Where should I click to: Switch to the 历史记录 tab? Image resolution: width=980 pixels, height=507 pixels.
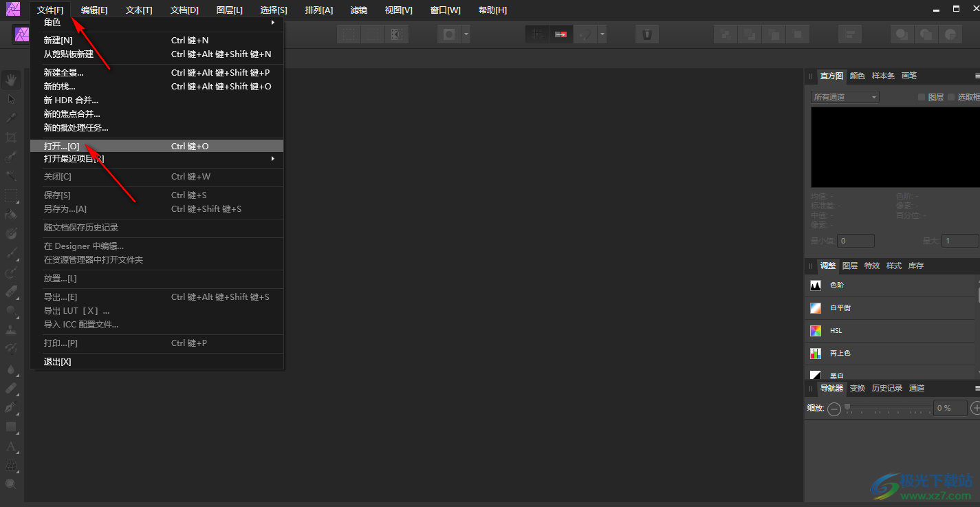pyautogui.click(x=887, y=388)
